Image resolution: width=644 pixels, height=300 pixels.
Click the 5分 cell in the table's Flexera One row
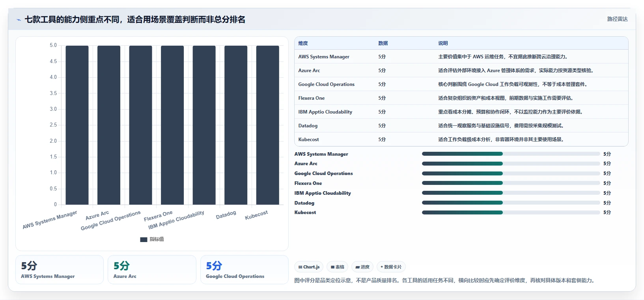(382, 98)
